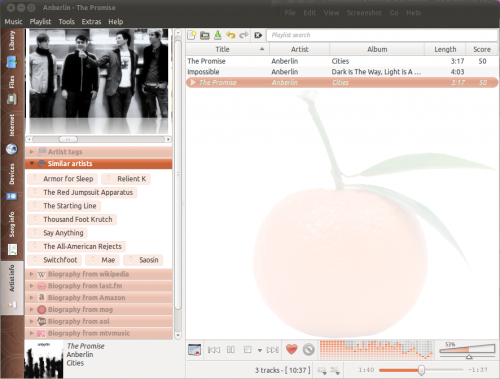Screen dimensions: 500x379
Task: Create a new playlist with the toolbar icon
Action: pos(192,35)
